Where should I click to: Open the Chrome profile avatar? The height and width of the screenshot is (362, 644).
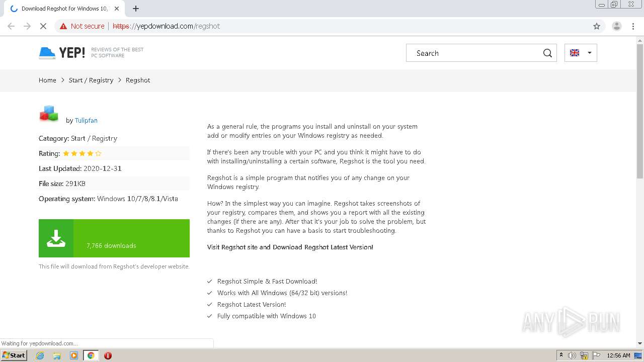[616, 26]
